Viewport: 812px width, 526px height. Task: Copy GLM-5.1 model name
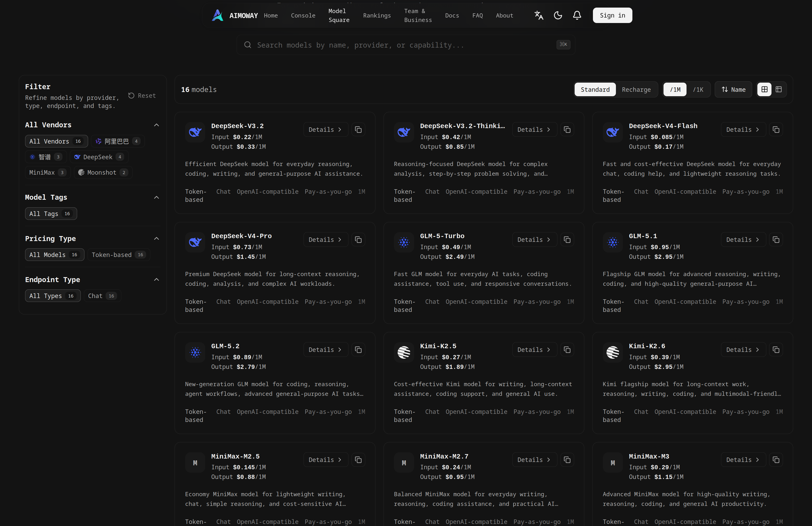coord(776,240)
